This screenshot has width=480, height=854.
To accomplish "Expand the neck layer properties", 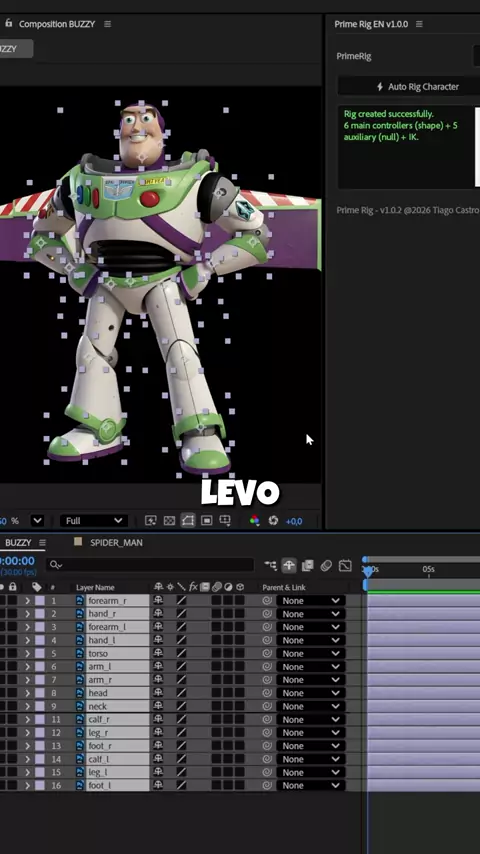I will point(27,706).
